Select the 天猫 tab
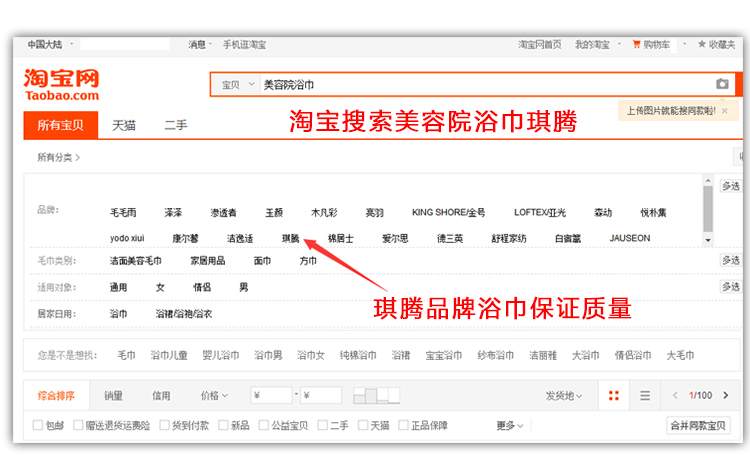The image size is (750, 456). coord(124,125)
